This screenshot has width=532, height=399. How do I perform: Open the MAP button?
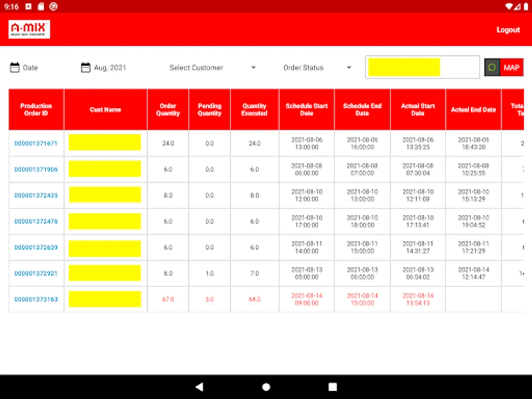(x=512, y=67)
